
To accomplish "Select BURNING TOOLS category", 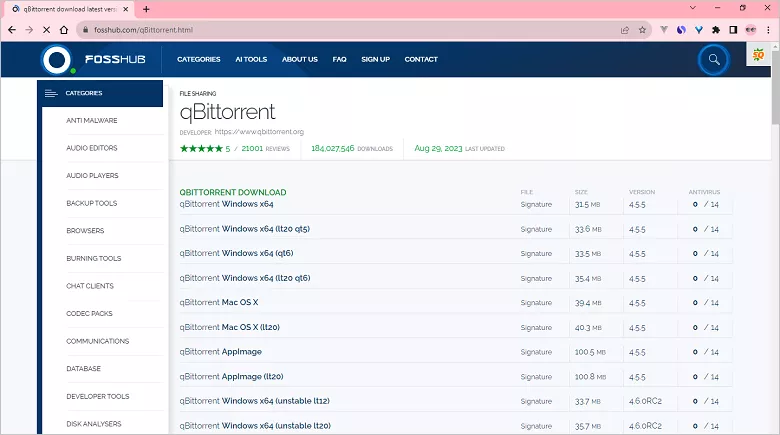I will pyautogui.click(x=94, y=258).
